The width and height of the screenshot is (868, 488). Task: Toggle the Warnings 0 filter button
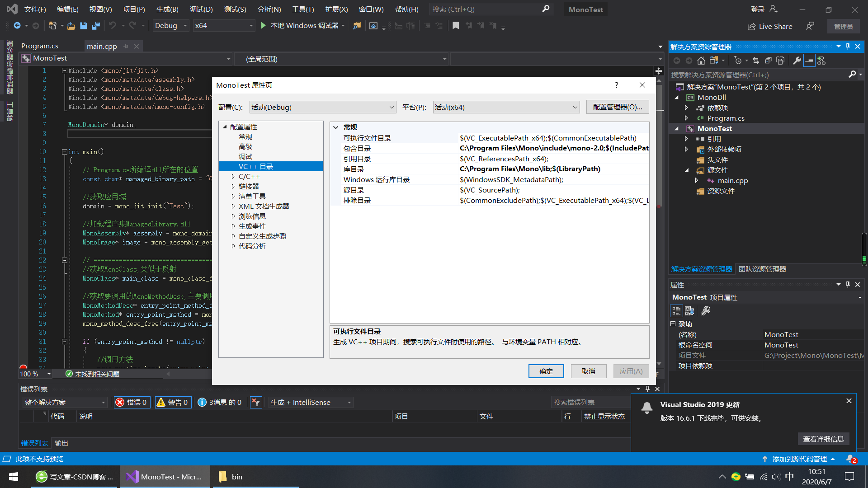pyautogui.click(x=172, y=402)
